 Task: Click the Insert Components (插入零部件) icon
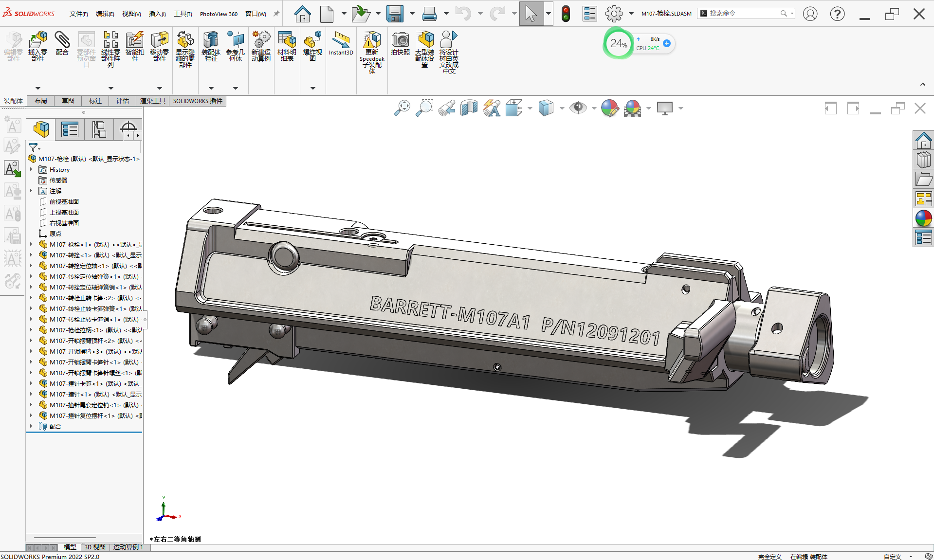[37, 46]
